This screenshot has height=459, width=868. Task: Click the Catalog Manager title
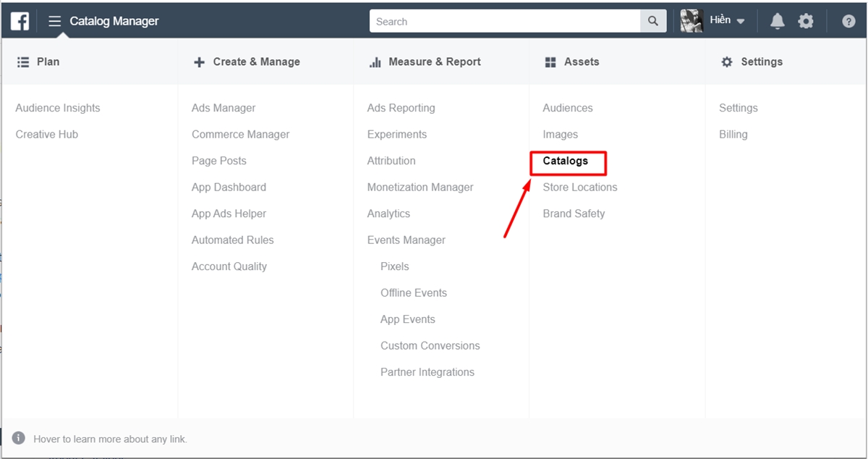coord(114,21)
